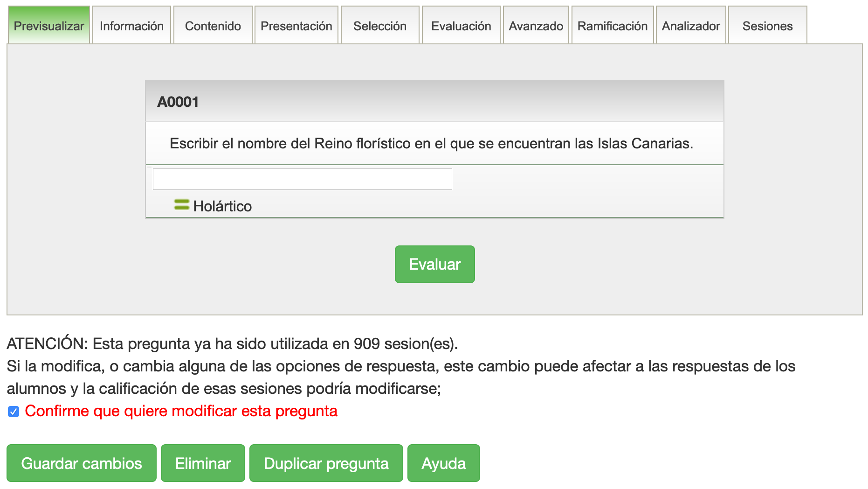Toggle the confirm modification checkbox

pos(14,412)
